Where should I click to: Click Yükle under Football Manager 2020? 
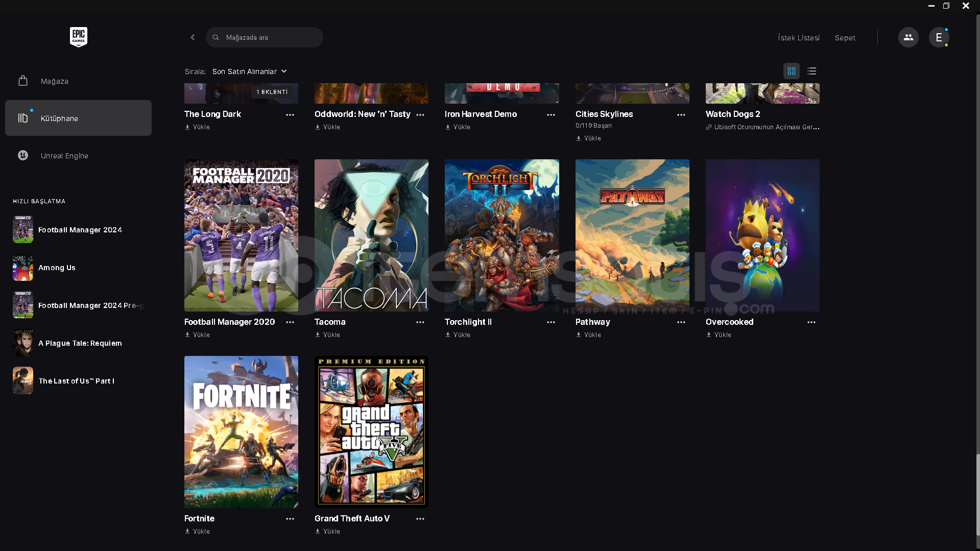(x=198, y=335)
